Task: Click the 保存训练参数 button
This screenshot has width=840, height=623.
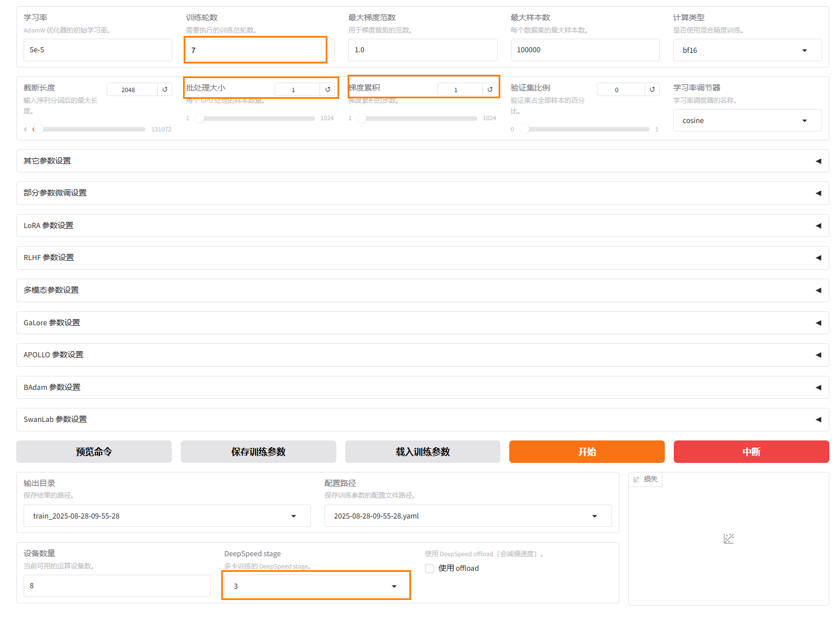Action: (258, 452)
